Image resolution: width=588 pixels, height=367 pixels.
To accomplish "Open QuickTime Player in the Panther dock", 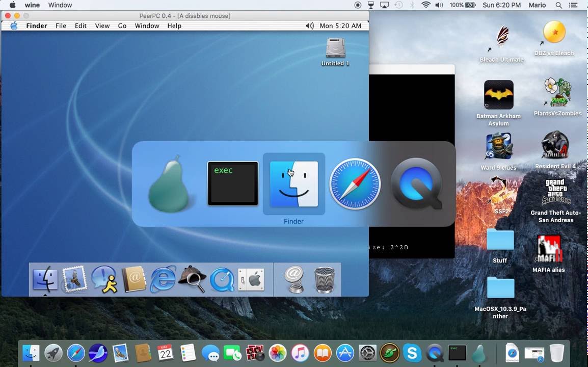I will (223, 279).
